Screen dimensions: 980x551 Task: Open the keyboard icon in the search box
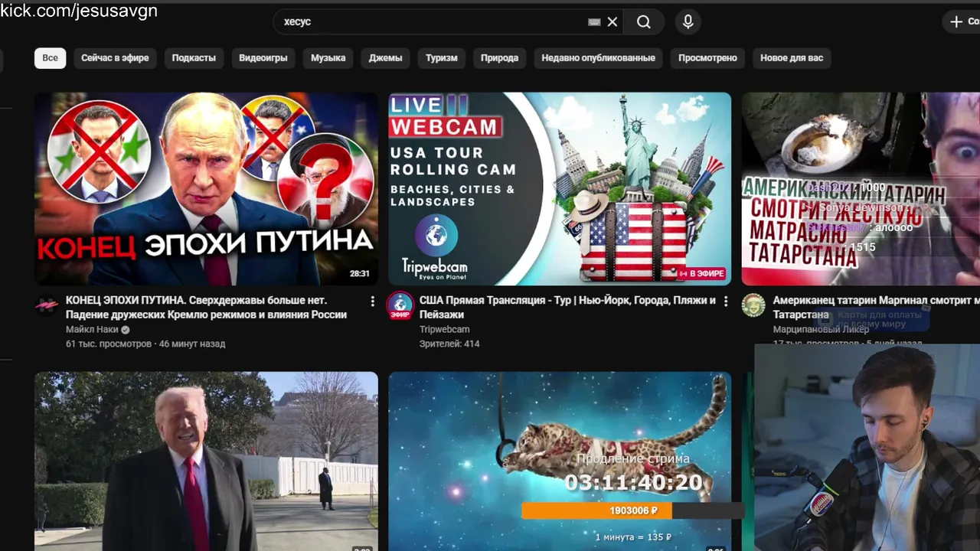(x=594, y=22)
